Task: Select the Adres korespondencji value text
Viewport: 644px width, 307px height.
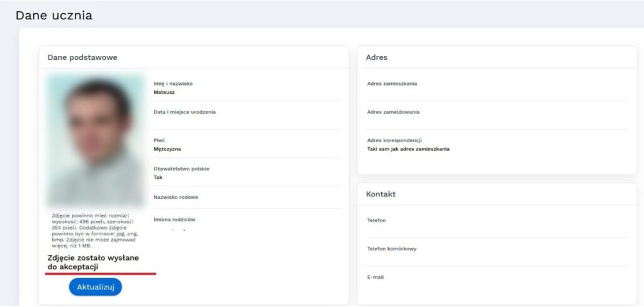Action: coord(408,148)
